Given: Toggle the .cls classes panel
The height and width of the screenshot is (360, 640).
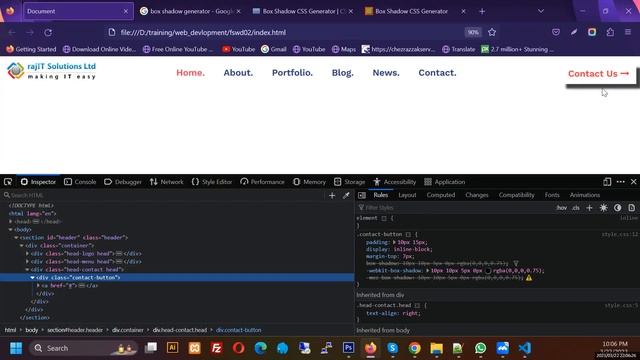Looking at the screenshot, I should pos(576,208).
